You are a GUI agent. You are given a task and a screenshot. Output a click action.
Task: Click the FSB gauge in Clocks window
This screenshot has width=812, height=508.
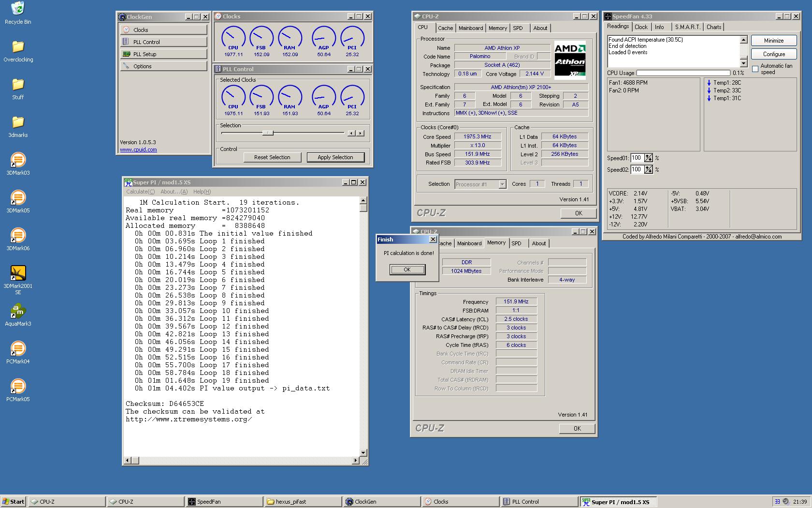pyautogui.click(x=261, y=39)
